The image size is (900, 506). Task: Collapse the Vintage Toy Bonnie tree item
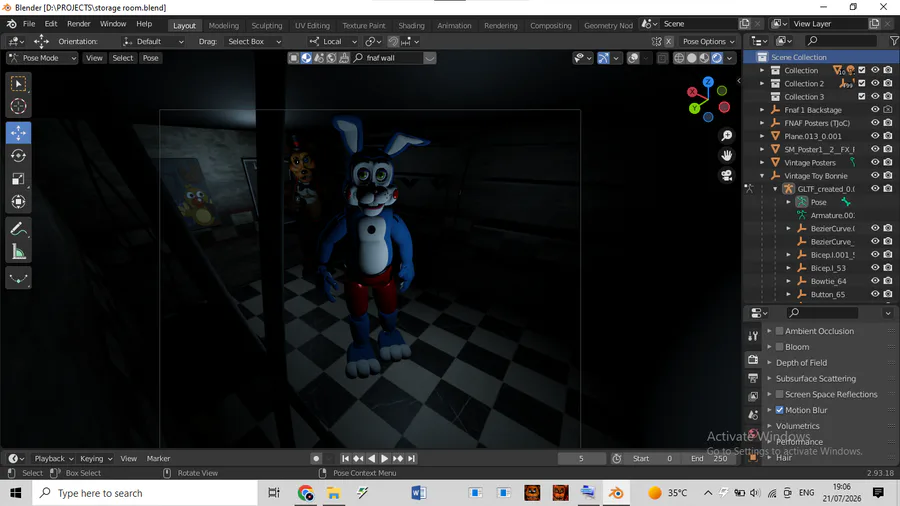[x=762, y=176]
